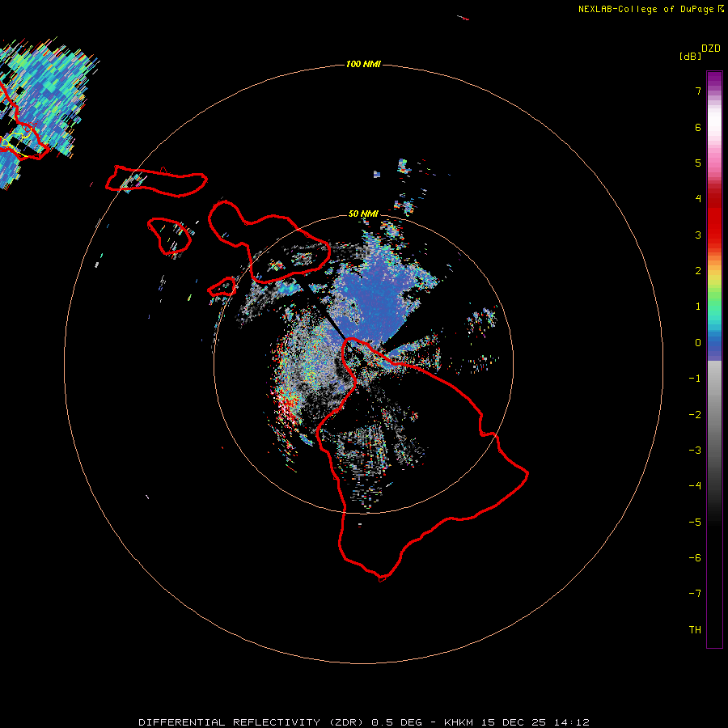Screen dimensions: 728x728
Task: Click the -7 value on the color scale
Action: pyautogui.click(x=695, y=594)
